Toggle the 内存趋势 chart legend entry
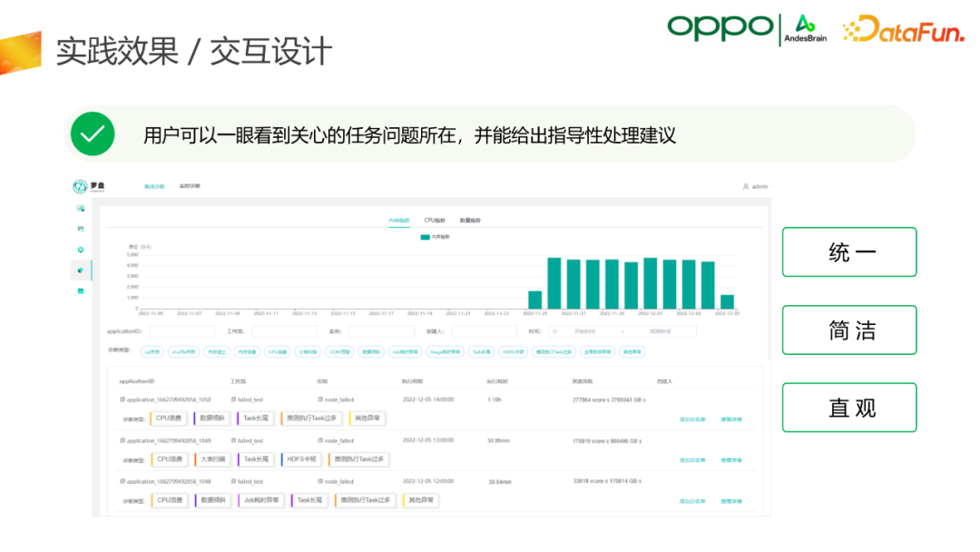Image resolution: width=980 pixels, height=552 pixels. 435,237
